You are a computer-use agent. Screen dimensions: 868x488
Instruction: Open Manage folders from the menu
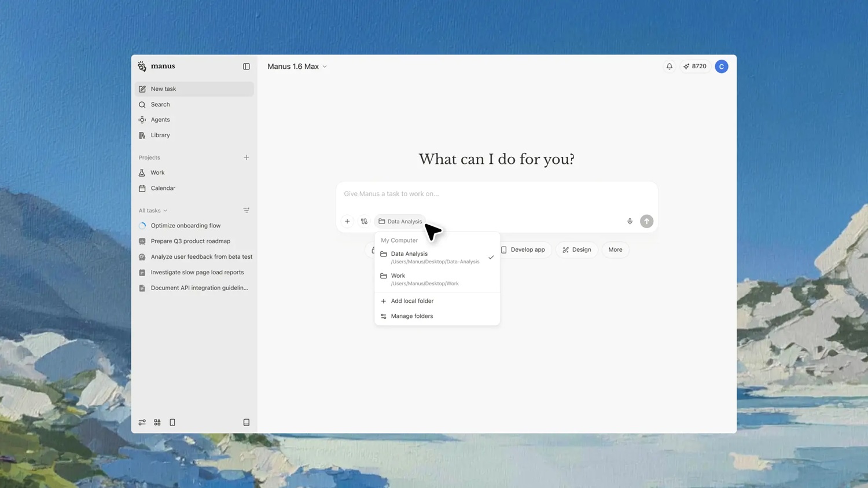pyautogui.click(x=411, y=316)
